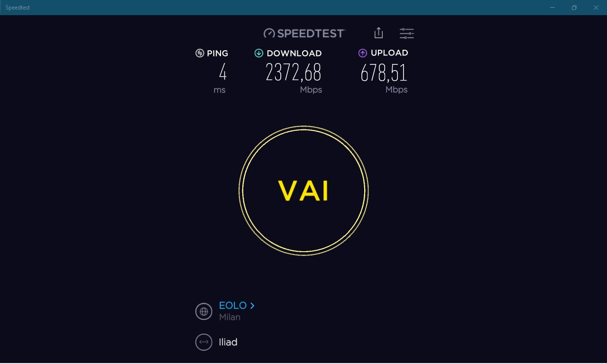The width and height of the screenshot is (607, 364).
Task: Click the globe server icon
Action: pos(203,311)
